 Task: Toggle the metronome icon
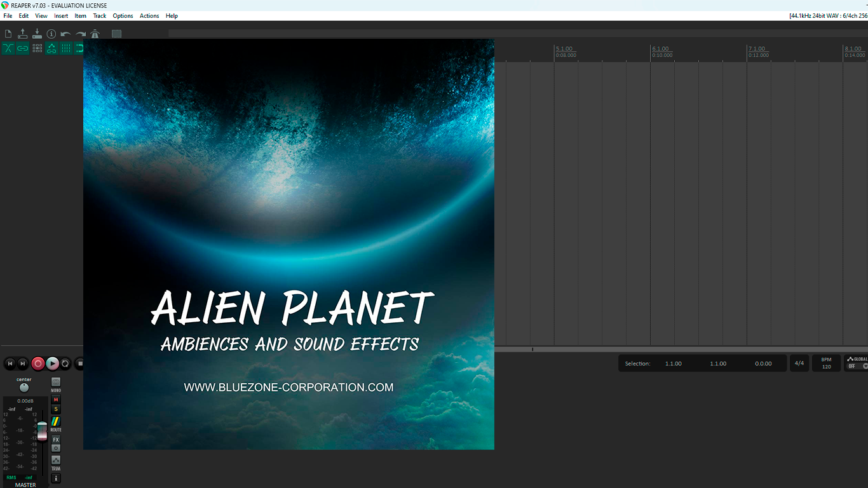click(x=95, y=34)
